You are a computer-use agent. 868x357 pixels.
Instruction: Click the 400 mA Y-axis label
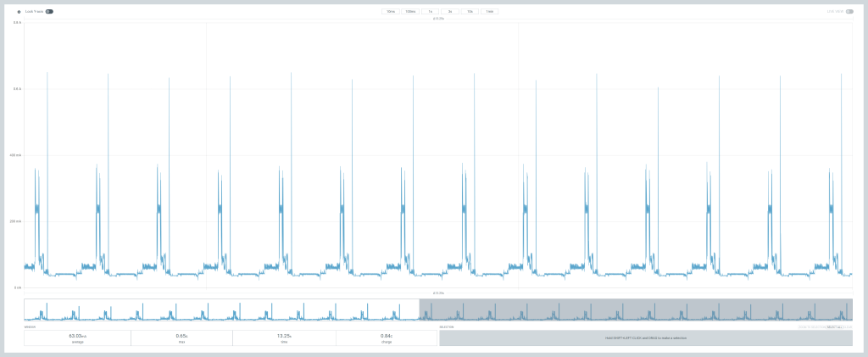coord(16,155)
